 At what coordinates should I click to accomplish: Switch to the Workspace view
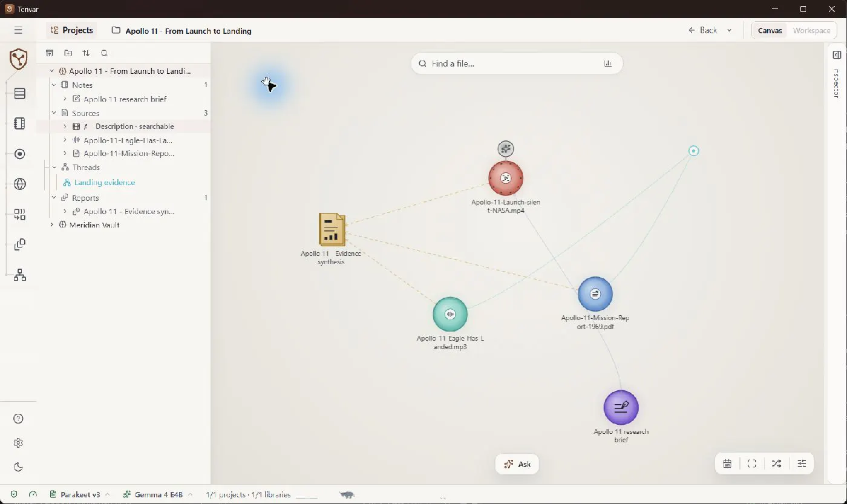tap(811, 30)
